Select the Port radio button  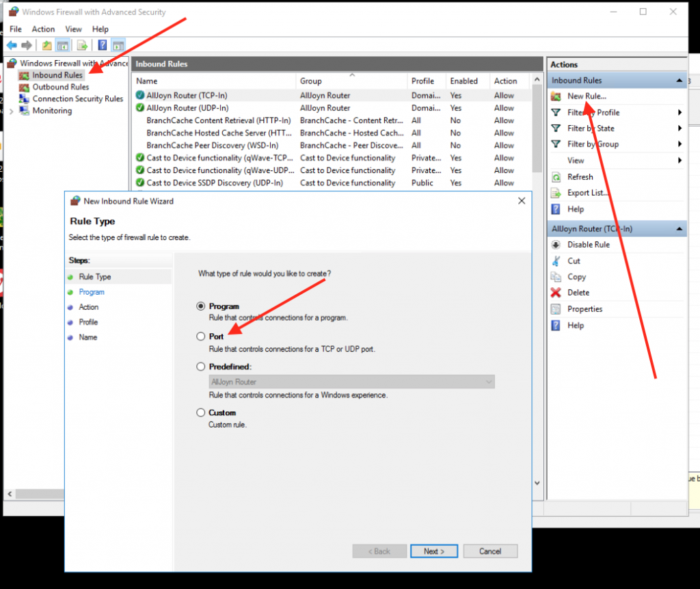[x=201, y=337]
